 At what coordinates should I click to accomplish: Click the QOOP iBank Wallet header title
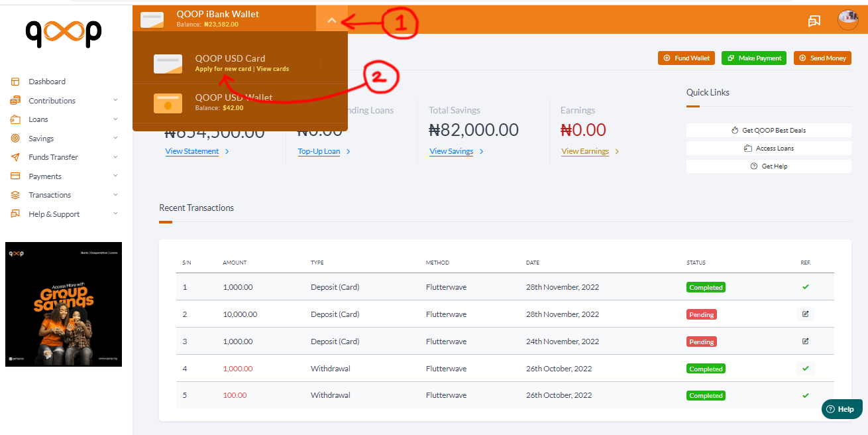(218, 14)
